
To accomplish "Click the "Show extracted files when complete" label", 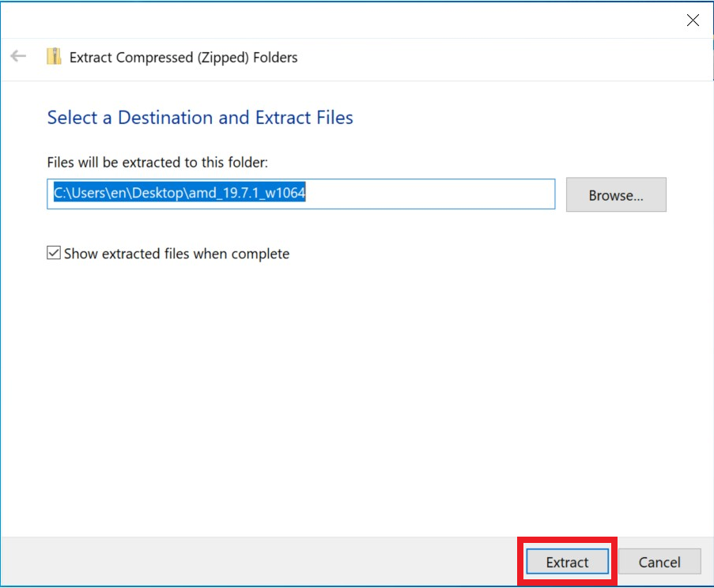I will click(x=176, y=254).
